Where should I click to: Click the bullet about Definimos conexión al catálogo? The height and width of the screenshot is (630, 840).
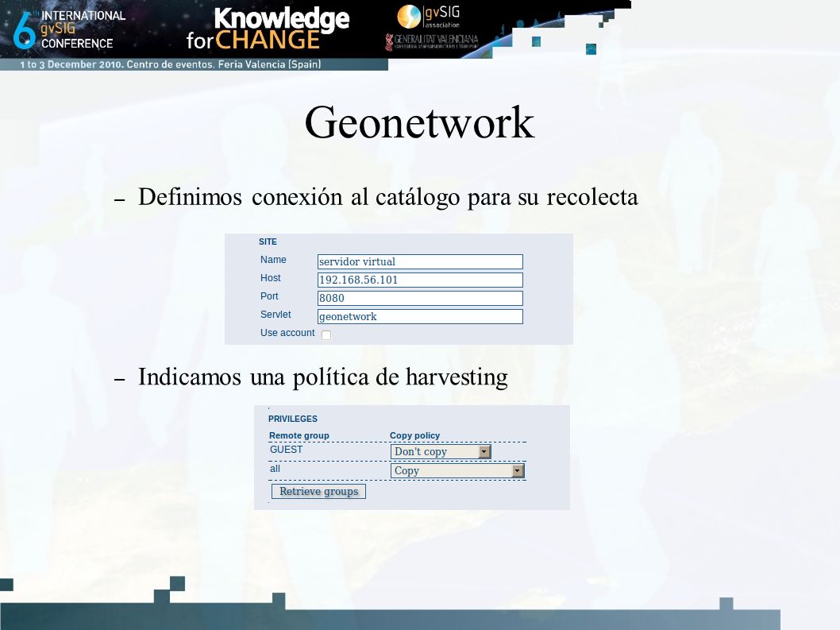(388, 197)
